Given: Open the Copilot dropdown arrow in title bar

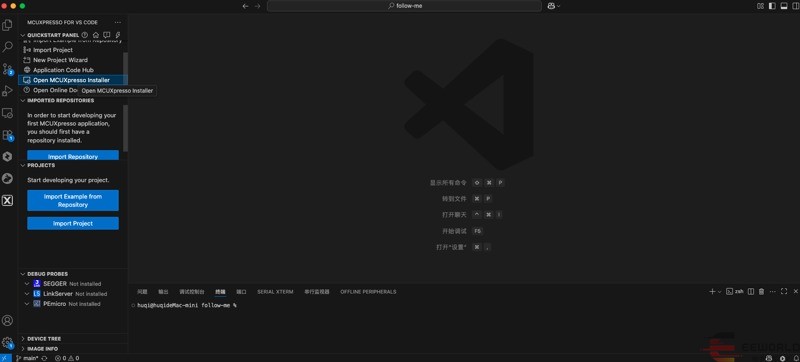Looking at the screenshot, I should click(558, 6).
